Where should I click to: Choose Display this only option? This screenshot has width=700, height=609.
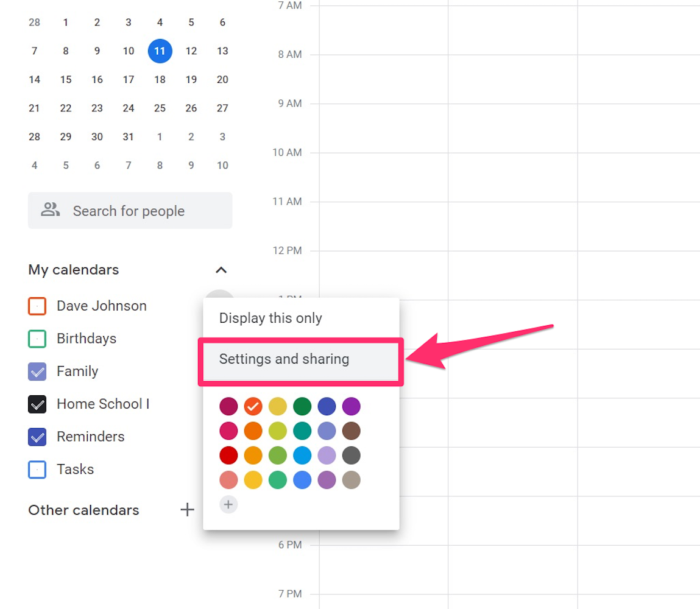(x=300, y=318)
